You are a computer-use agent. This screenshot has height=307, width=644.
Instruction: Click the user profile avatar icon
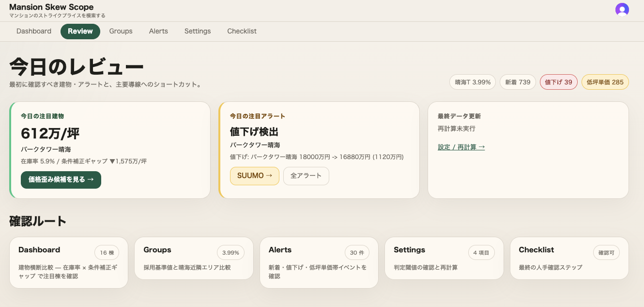pyautogui.click(x=622, y=10)
